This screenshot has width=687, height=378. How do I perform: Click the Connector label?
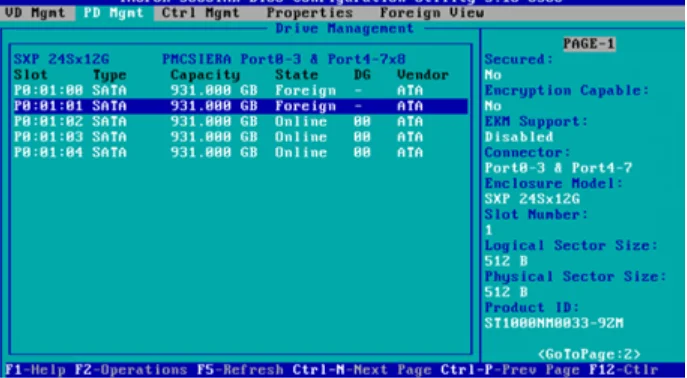pyautogui.click(x=528, y=152)
